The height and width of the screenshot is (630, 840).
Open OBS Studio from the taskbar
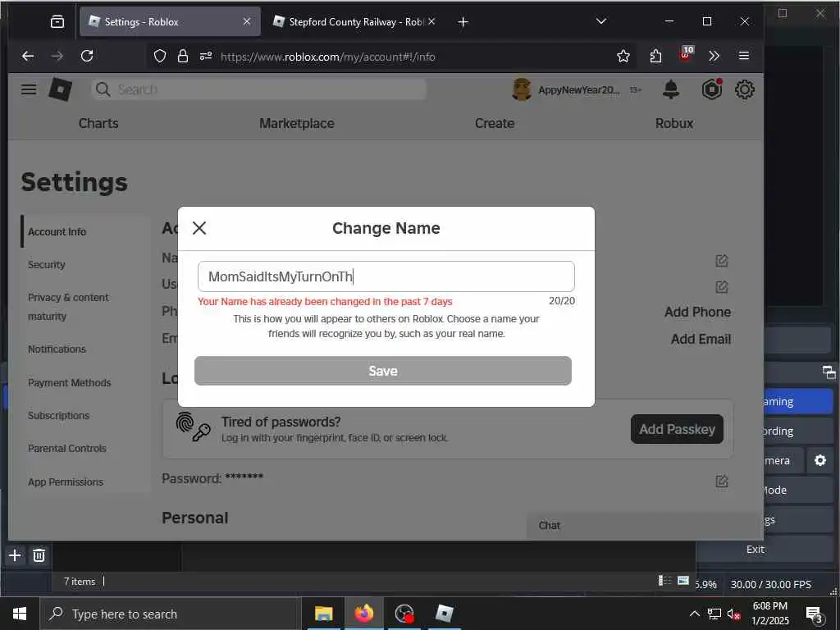404,614
